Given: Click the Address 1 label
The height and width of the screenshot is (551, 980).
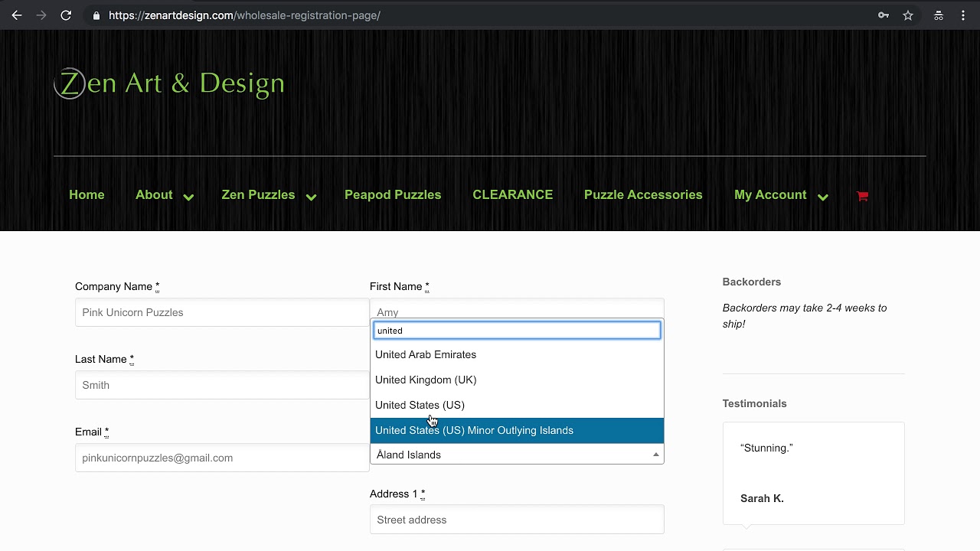Looking at the screenshot, I should [x=397, y=494].
